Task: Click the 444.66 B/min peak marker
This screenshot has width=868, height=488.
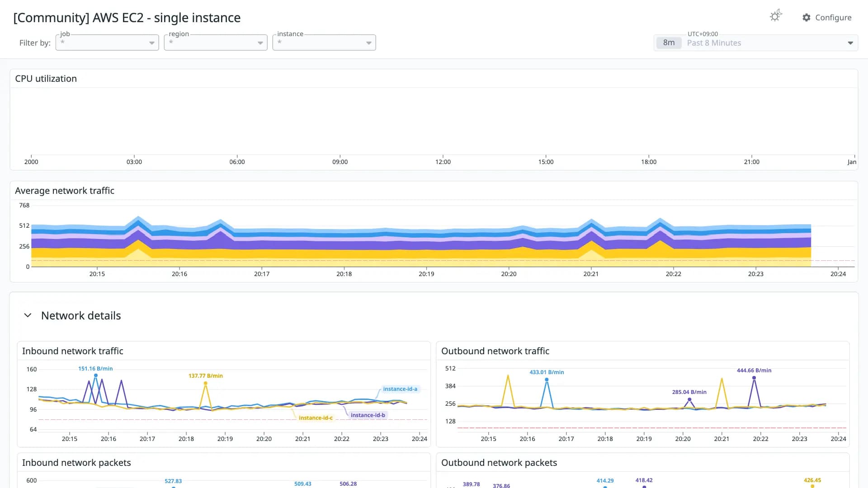Action: pos(754,378)
